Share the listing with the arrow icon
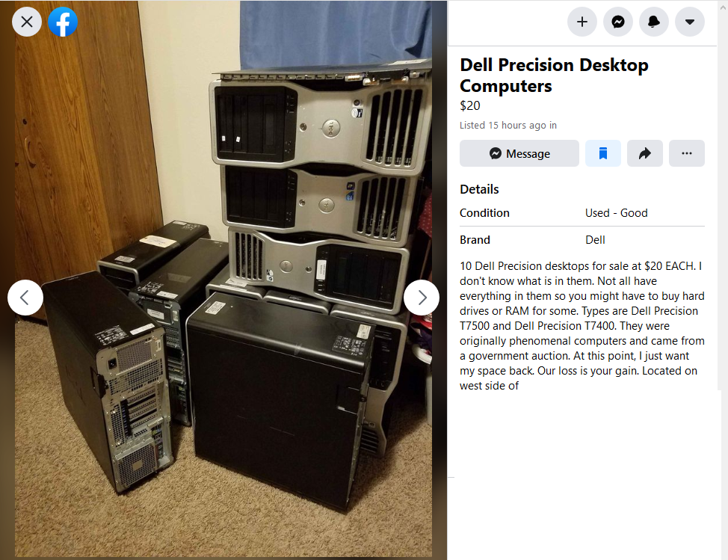This screenshot has height=560, width=728. pos(644,153)
